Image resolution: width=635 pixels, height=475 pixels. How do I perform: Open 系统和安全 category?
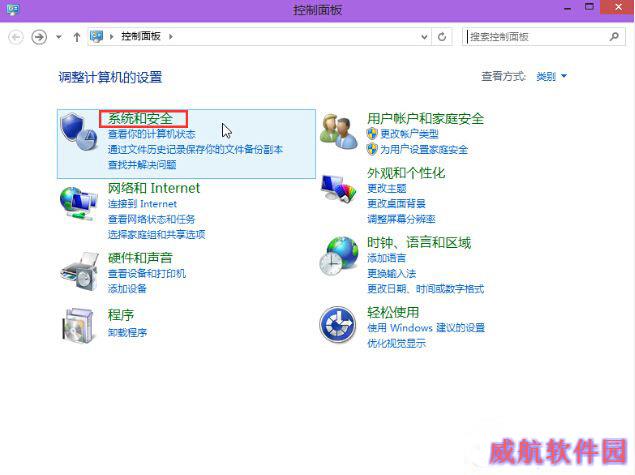(140, 119)
